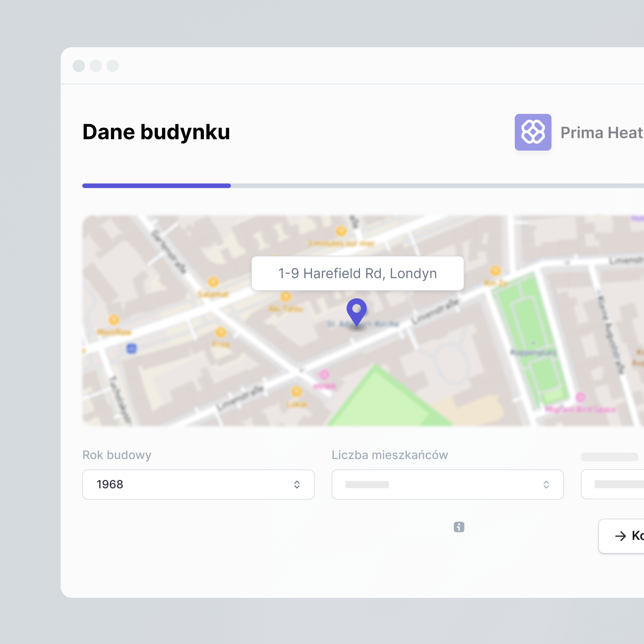Click the continue button with arrow

[621, 536]
